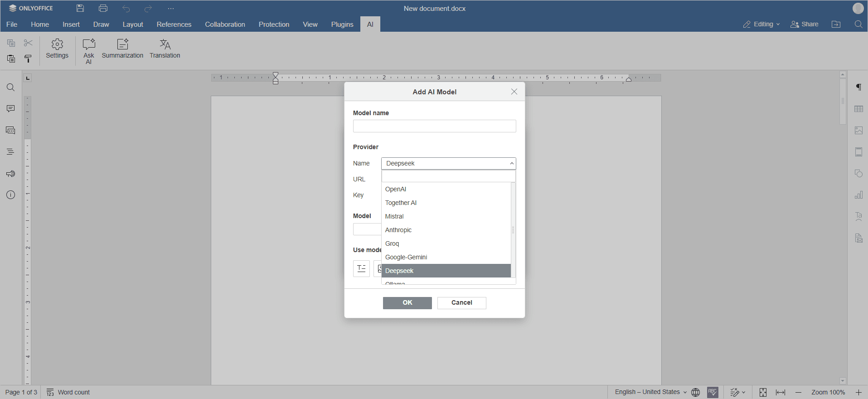Screen dimensions: 868x399
Task: Toggle the text use-model button
Action: (361, 268)
